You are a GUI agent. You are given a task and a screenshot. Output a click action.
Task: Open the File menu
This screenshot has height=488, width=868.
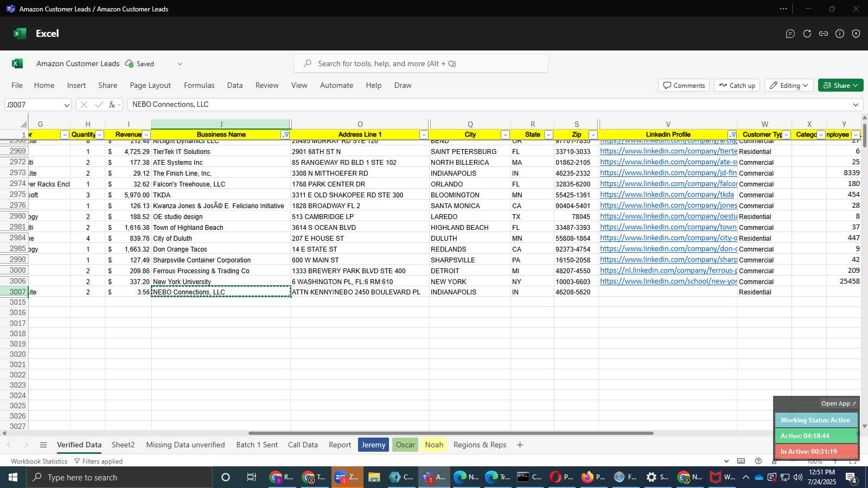17,85
